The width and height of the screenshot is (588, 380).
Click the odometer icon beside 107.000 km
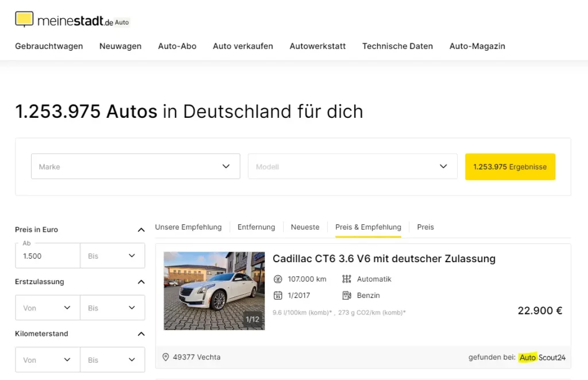tap(278, 279)
